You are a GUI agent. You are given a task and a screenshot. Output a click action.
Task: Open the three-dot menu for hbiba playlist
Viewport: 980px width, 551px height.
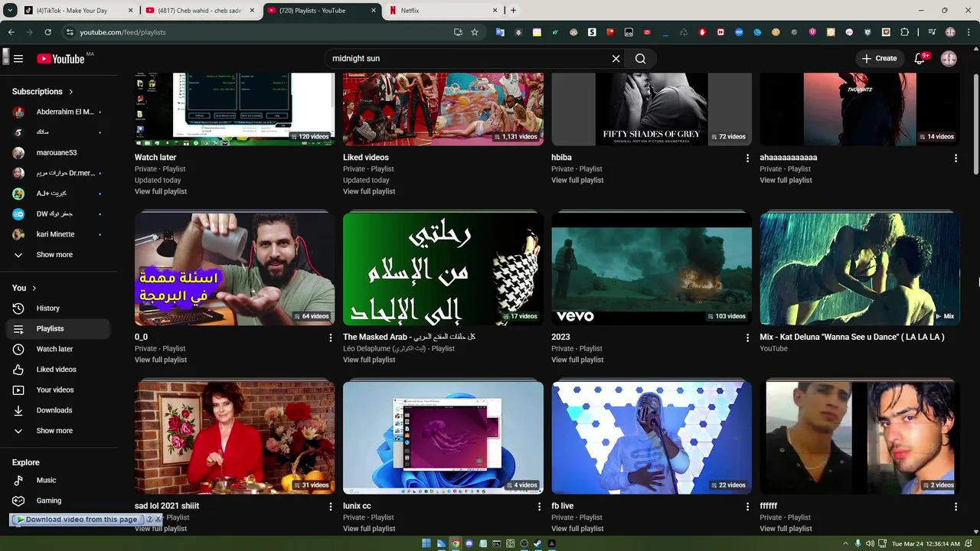(747, 158)
